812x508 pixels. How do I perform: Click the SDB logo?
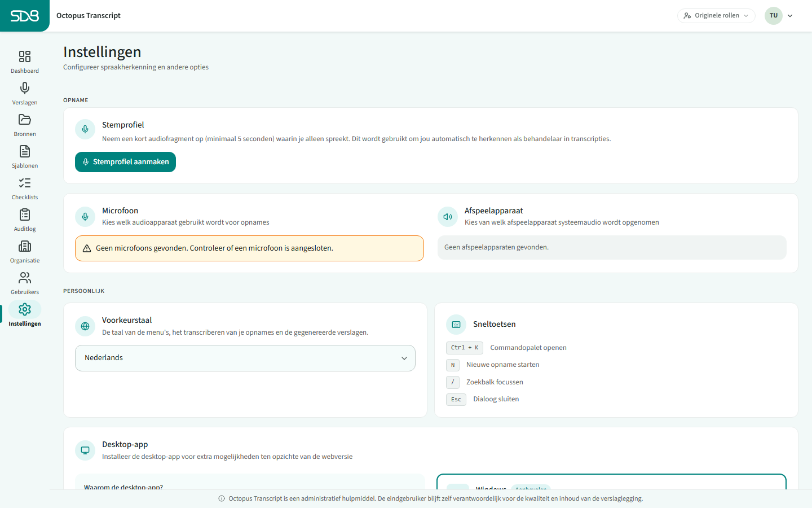(25, 16)
